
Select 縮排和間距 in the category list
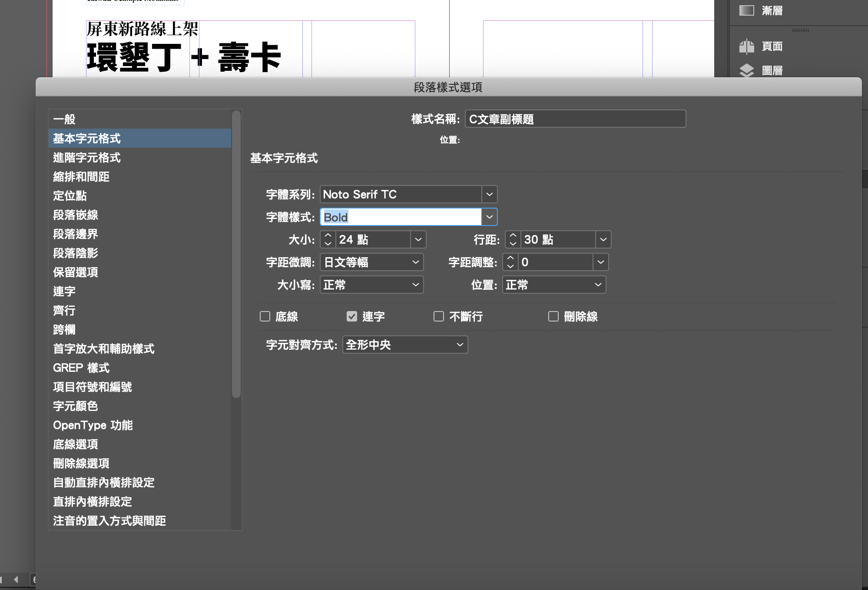(x=81, y=177)
